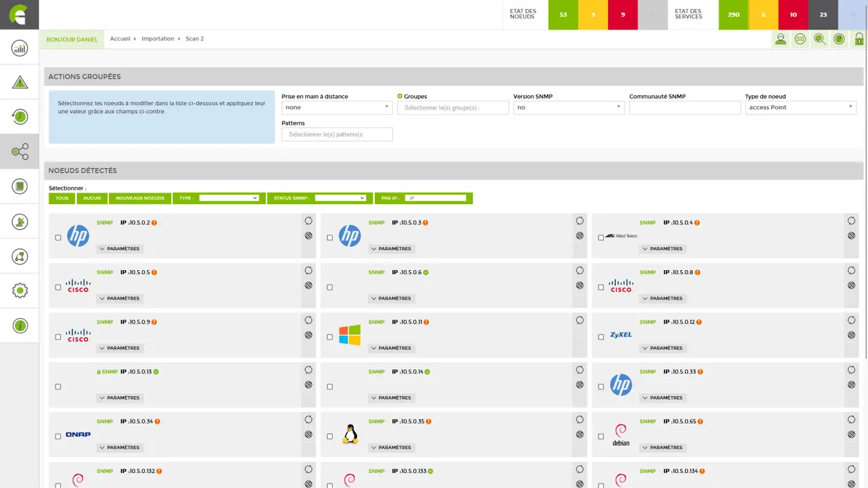This screenshot has height=488, width=868.
Task: Open the alerts triangle sidebar icon
Action: point(19,82)
